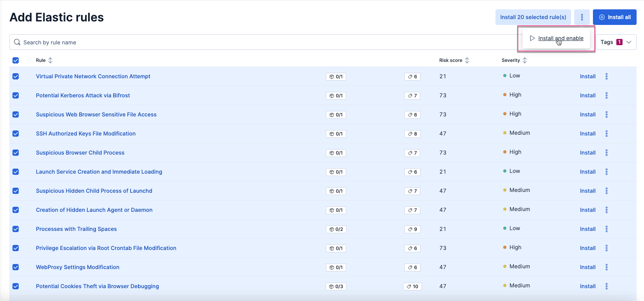The height and width of the screenshot is (301, 644).
Task: Sort by Rule column arrows icon
Action: [50, 60]
